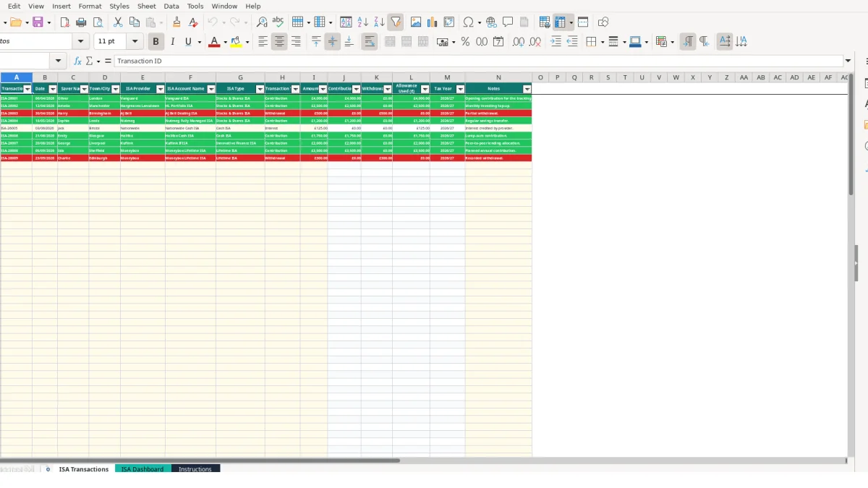Apply red font color swatch

pyautogui.click(x=213, y=42)
